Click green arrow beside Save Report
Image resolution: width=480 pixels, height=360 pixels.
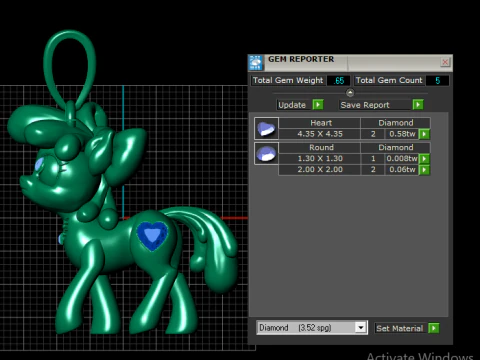pyautogui.click(x=418, y=105)
